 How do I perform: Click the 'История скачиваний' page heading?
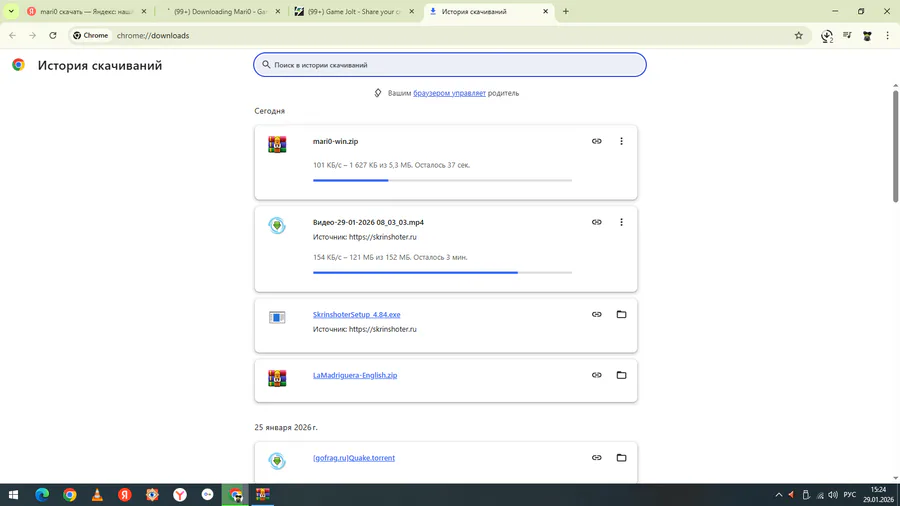pos(100,65)
